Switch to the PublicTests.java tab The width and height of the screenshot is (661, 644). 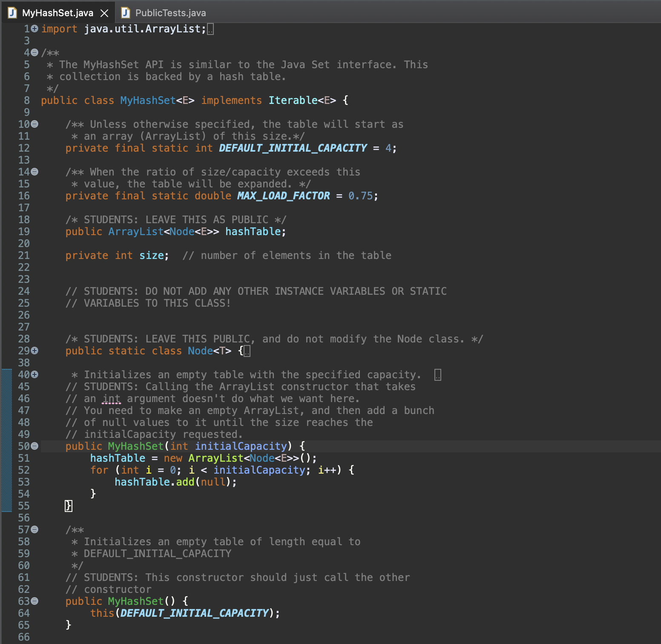coord(170,13)
